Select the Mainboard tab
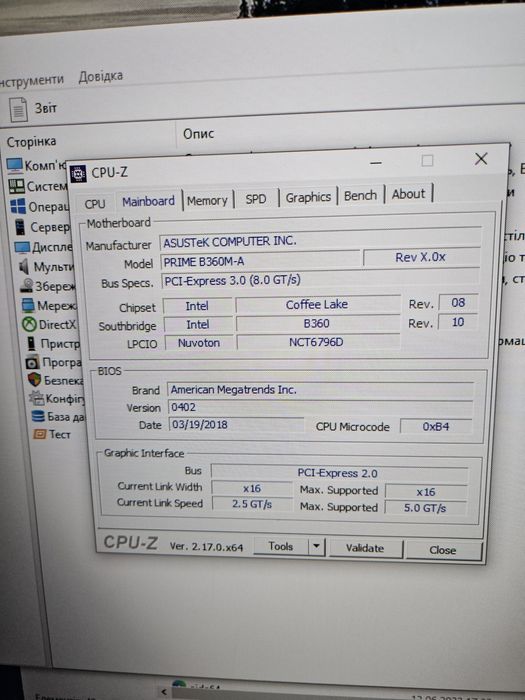The height and width of the screenshot is (700, 525). click(x=148, y=201)
